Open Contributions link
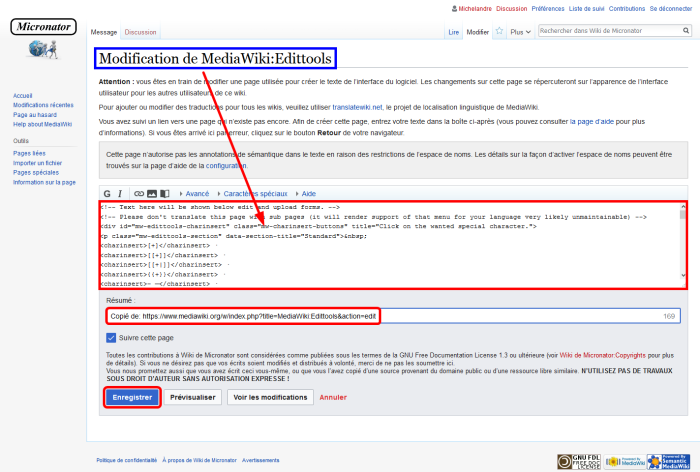Screen dimensions: 700x472 [627, 8]
